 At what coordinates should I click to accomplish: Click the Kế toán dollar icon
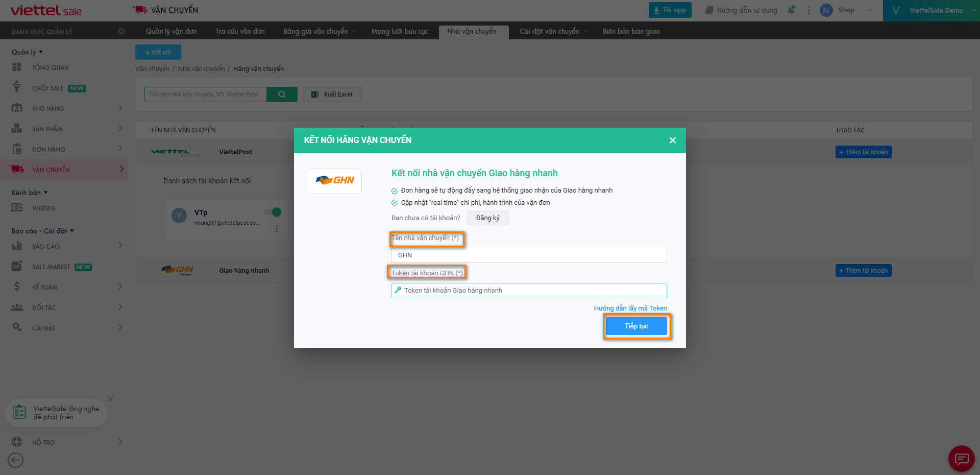click(17, 287)
